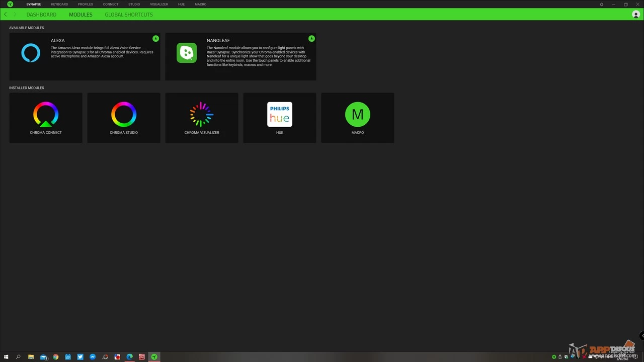Open Synapse settings gear icon
The height and width of the screenshot is (362, 644).
(x=601, y=4)
